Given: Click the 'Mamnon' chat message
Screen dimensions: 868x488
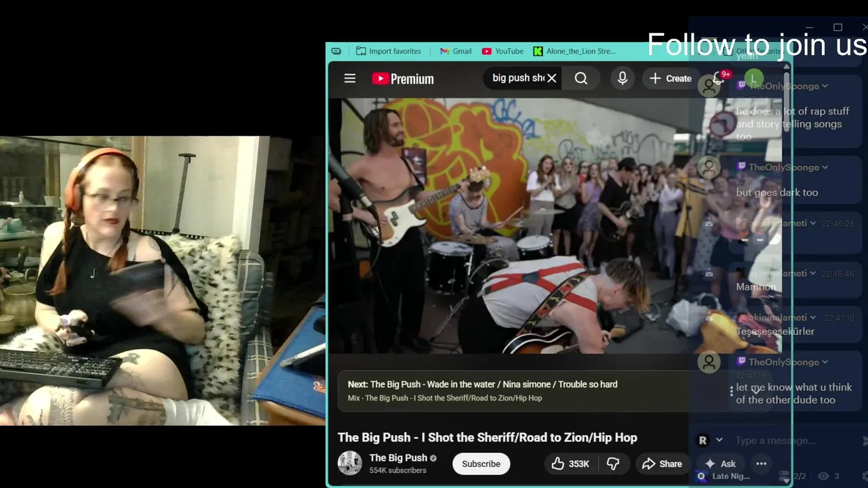Looking at the screenshot, I should click(x=756, y=287).
